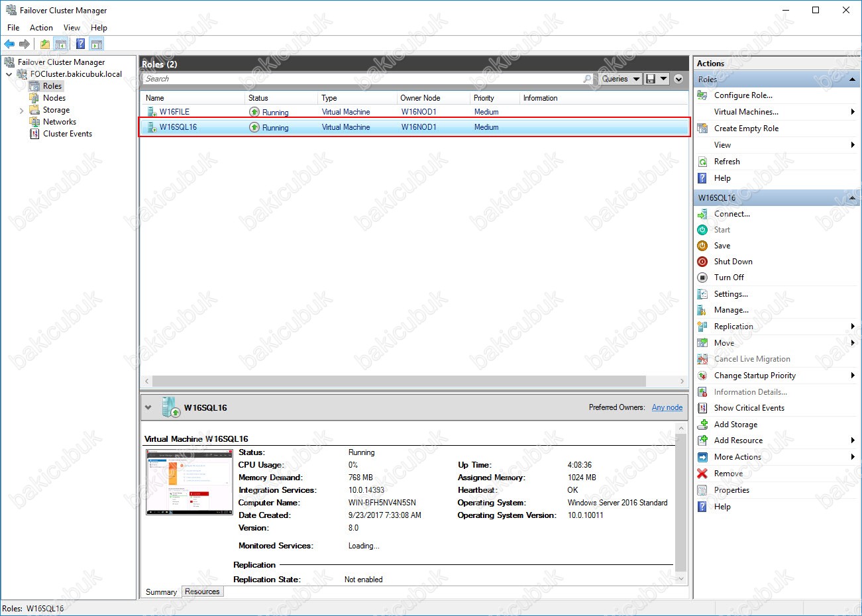Open the File menu

13,28
